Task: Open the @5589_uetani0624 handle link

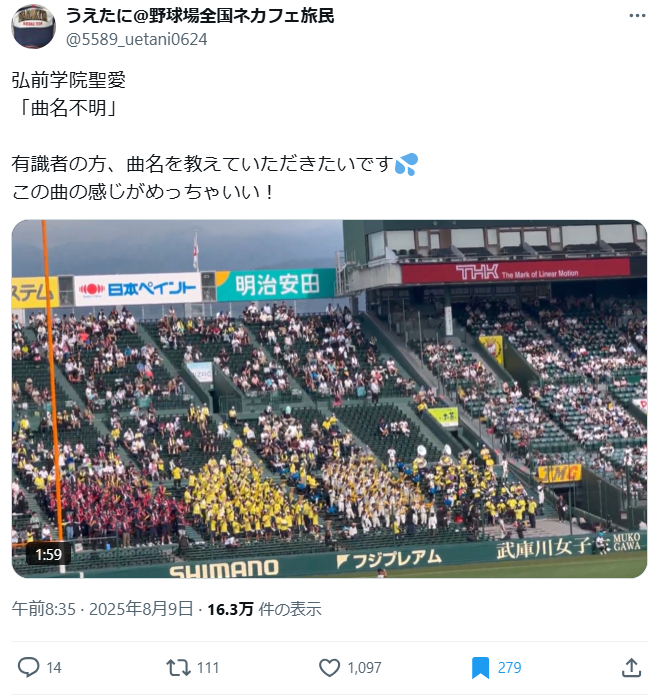Action: coord(136,39)
